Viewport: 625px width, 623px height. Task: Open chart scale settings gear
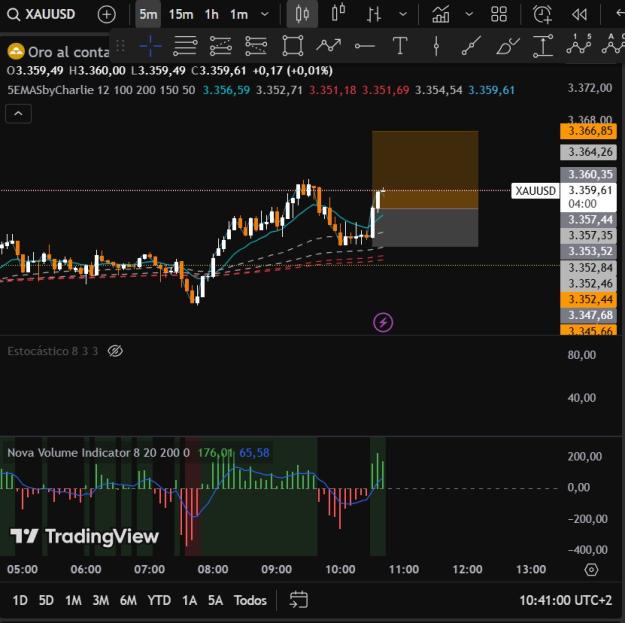click(x=591, y=570)
